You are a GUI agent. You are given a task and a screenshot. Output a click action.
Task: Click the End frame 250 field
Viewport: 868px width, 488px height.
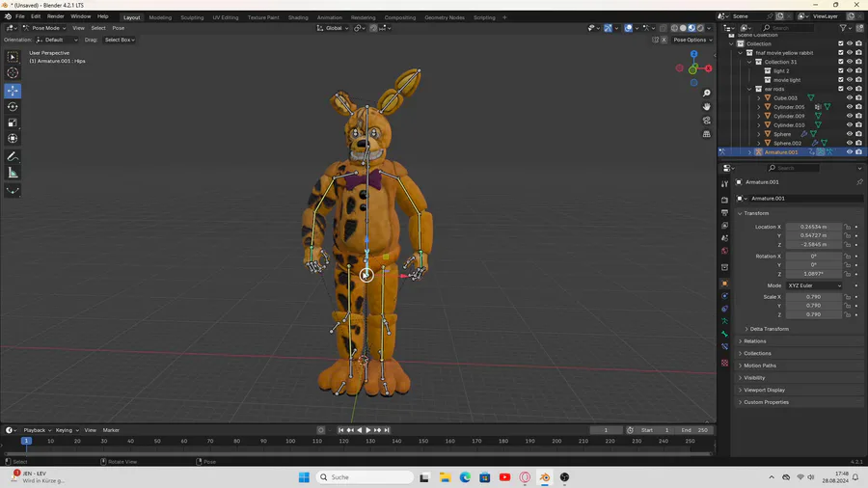coord(694,430)
